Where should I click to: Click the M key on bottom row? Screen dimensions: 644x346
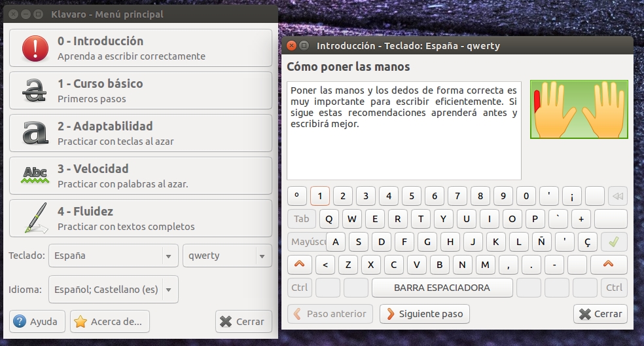coord(485,265)
